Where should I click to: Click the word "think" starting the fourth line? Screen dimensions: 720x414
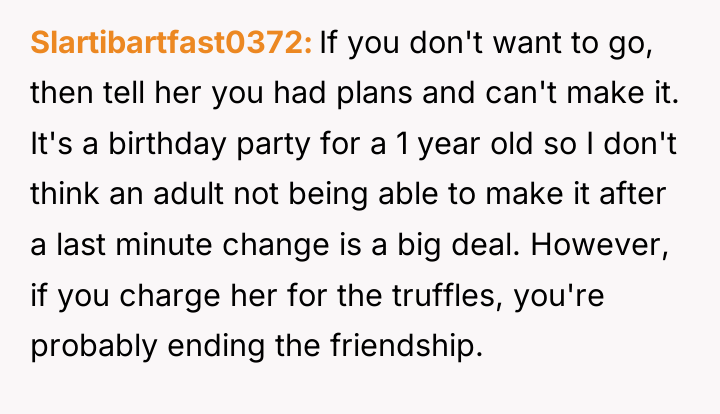coord(65,194)
